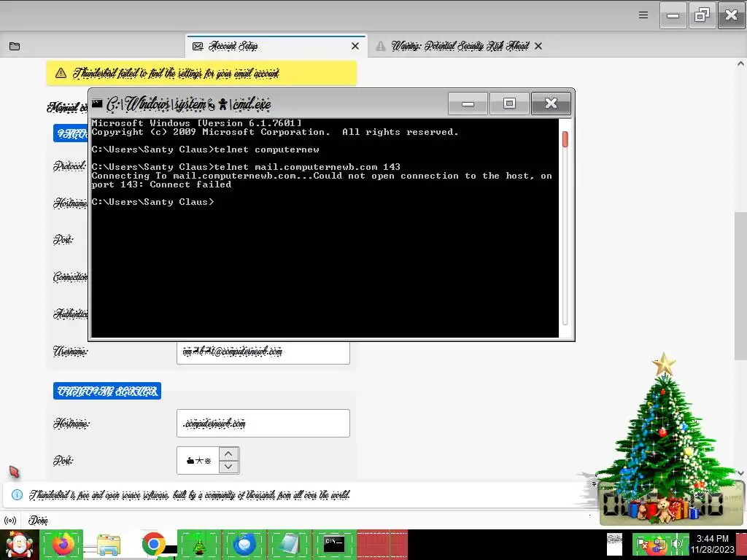
Task: Decrease outgoing port with down arrow
Action: pyautogui.click(x=228, y=467)
